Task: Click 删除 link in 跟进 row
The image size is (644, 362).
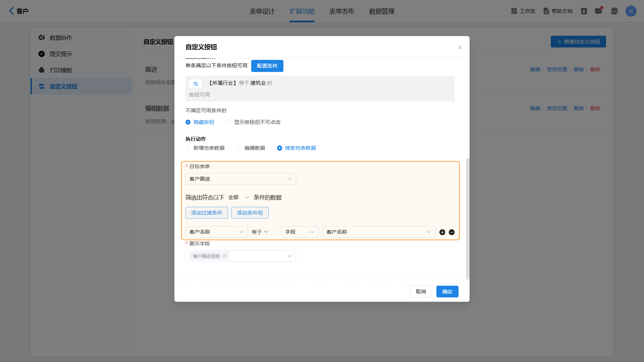Action: 595,69
